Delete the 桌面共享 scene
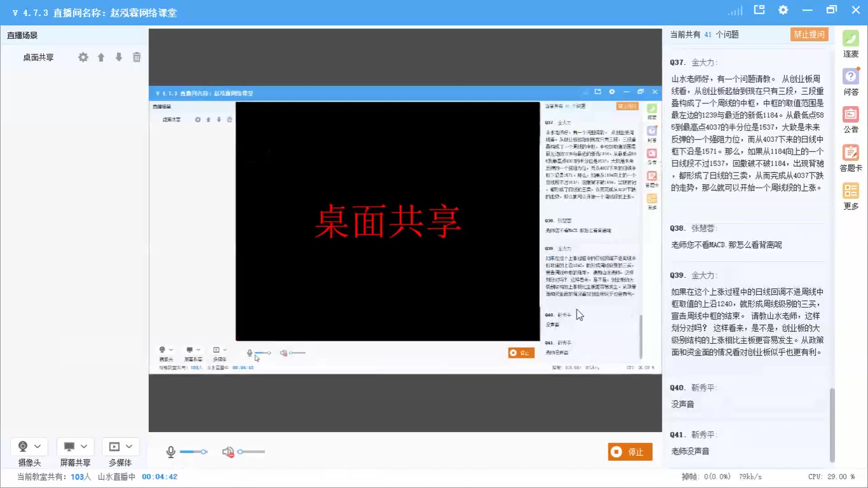Viewport: 868px width, 488px height. [x=137, y=57]
